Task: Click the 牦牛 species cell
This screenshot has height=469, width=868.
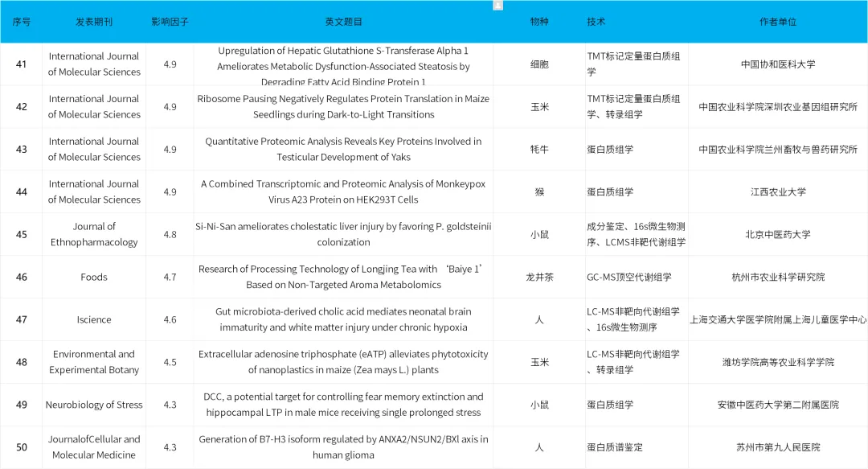Action: 539,149
